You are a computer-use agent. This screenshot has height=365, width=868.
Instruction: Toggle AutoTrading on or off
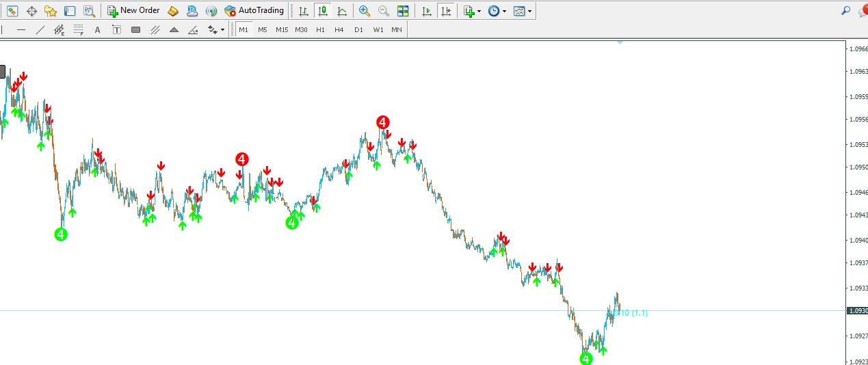[x=254, y=11]
